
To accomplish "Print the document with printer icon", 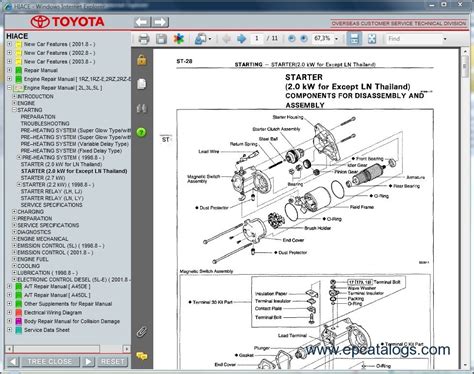I will pyautogui.click(x=144, y=39).
